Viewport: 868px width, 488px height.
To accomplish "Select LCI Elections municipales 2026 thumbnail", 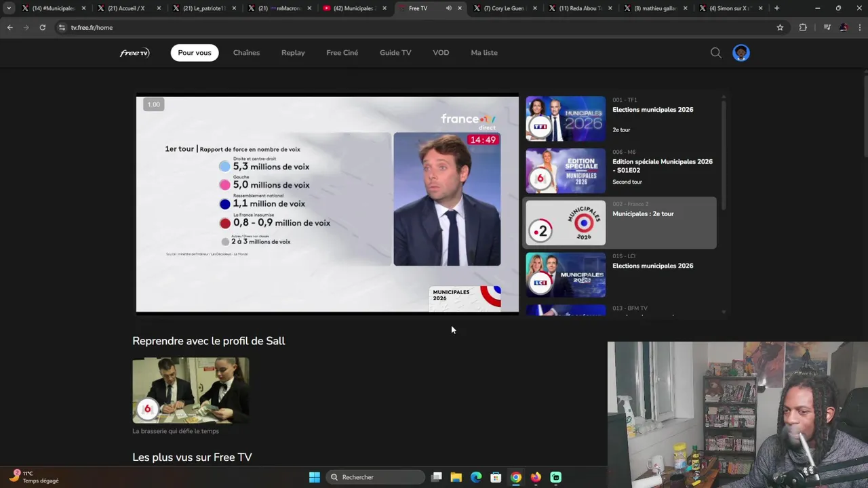I will (566, 275).
